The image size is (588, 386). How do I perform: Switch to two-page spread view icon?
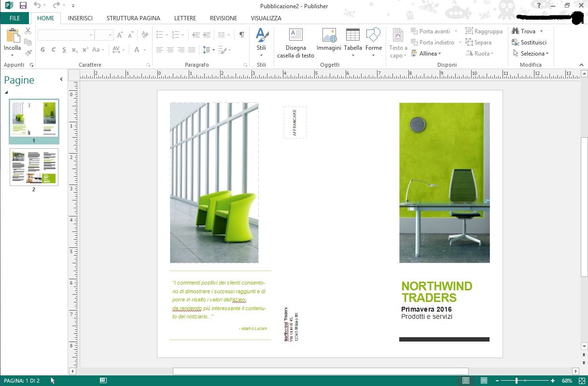click(x=484, y=381)
